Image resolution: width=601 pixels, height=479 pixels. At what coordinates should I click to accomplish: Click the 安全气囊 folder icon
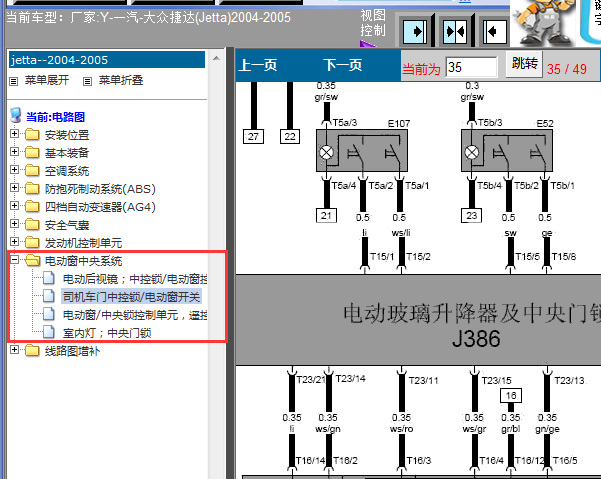click(x=32, y=225)
